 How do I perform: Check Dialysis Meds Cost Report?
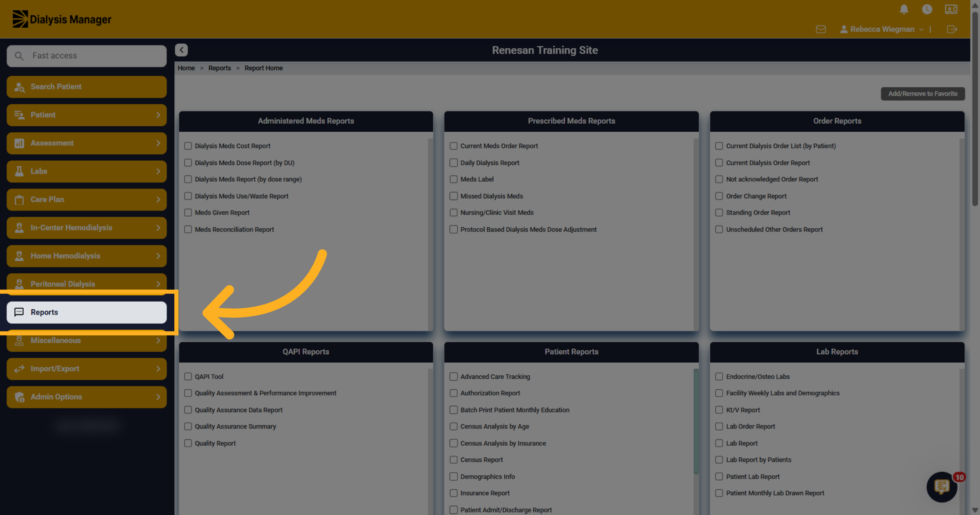[188, 146]
